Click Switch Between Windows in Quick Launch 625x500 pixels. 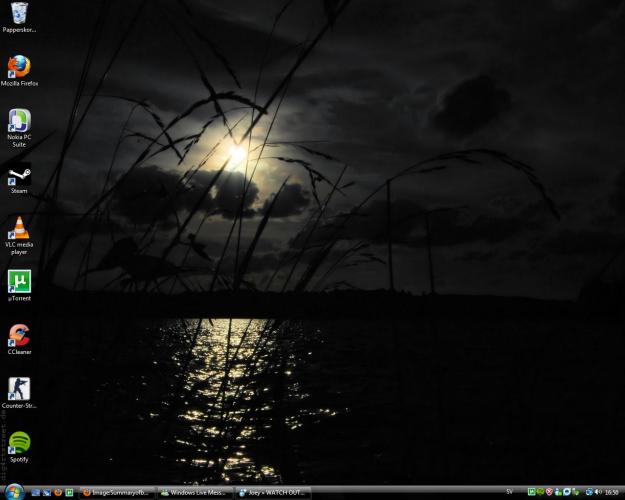47,492
